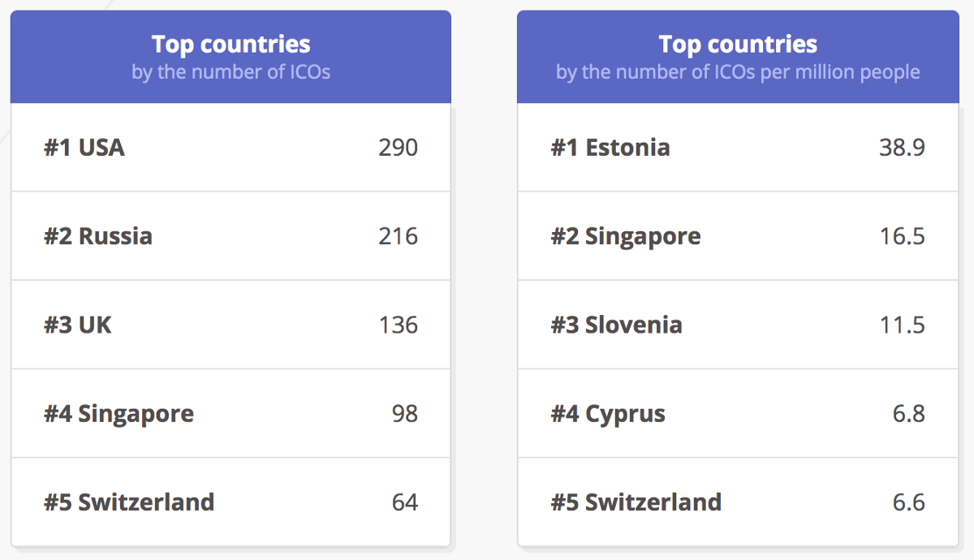Click the UK value 136
The width and height of the screenshot is (974, 560).
pos(398,325)
